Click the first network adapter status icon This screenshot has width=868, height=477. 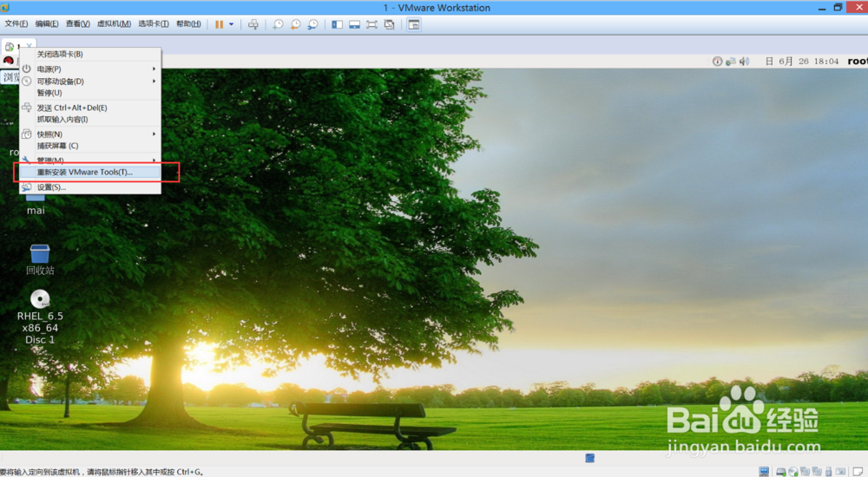click(805, 472)
